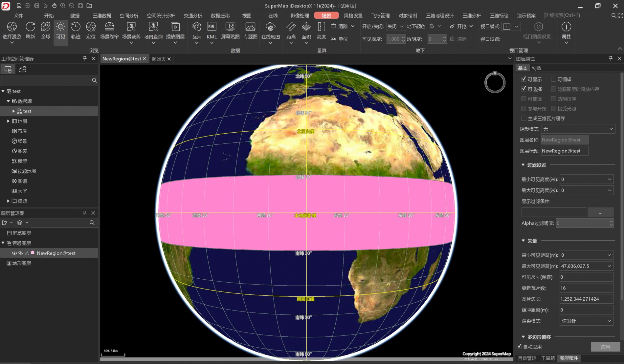The image size is (624, 364).
Task: Select the 场景 node in the workspace tree
Action: (19, 141)
